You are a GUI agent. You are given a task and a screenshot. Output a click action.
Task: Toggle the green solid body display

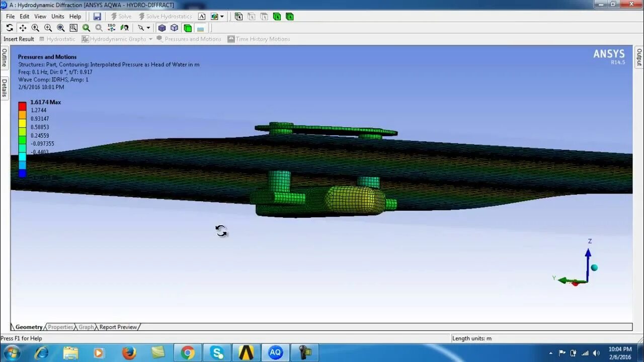[x=188, y=28]
